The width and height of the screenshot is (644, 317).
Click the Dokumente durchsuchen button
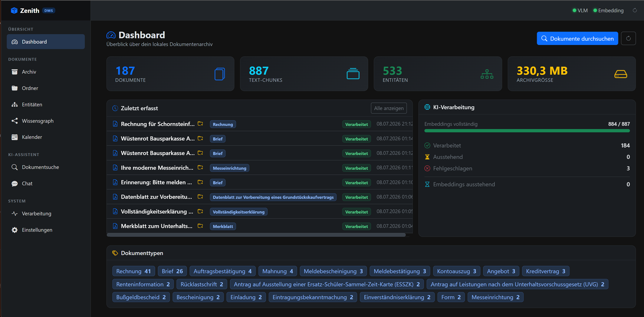pos(577,38)
